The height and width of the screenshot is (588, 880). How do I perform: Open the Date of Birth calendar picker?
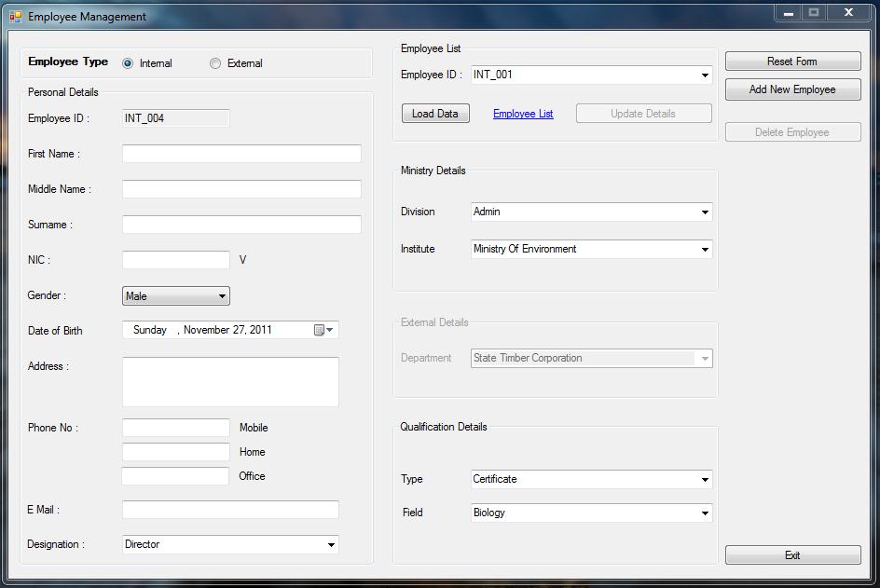[x=323, y=330]
